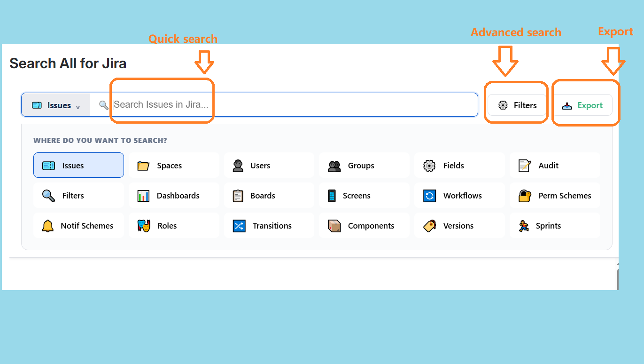The height and width of the screenshot is (364, 644).
Task: Select the Transitions shuffle icon tile
Action: (x=269, y=225)
